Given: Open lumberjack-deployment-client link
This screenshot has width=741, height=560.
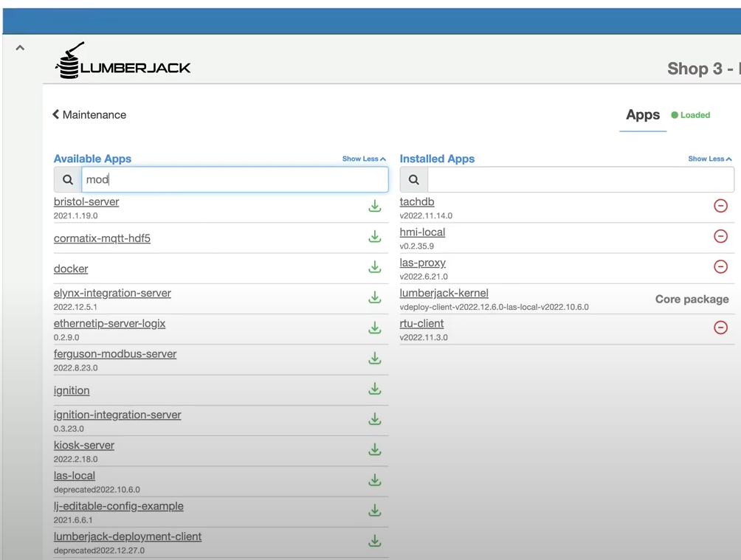Looking at the screenshot, I should (128, 537).
